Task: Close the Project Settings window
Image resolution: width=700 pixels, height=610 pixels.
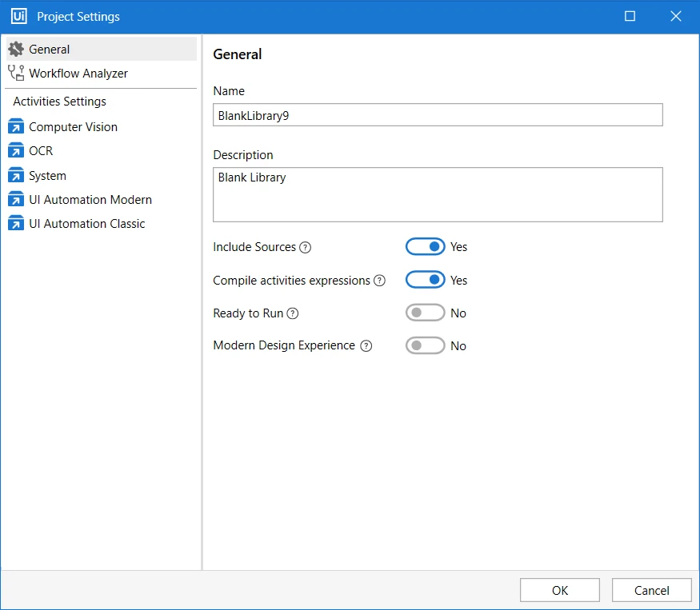Action: 676,17
